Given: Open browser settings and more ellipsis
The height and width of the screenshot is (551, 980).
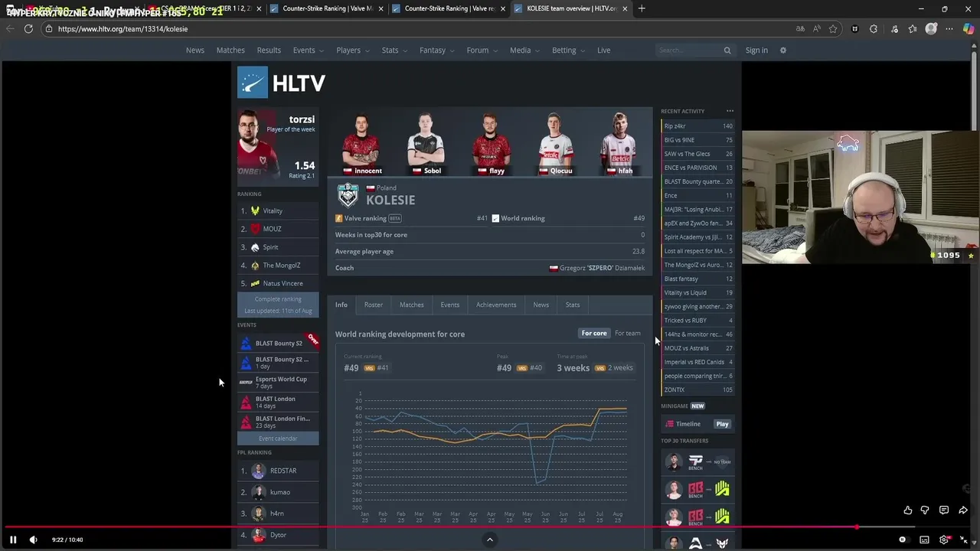Looking at the screenshot, I should pyautogui.click(x=949, y=29).
